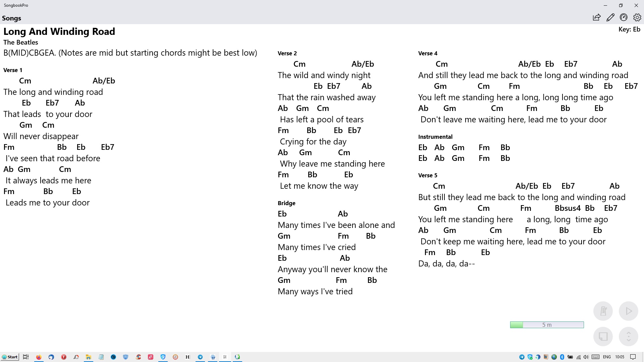
Task: Click the Verse 1 section heading
Action: (x=13, y=70)
